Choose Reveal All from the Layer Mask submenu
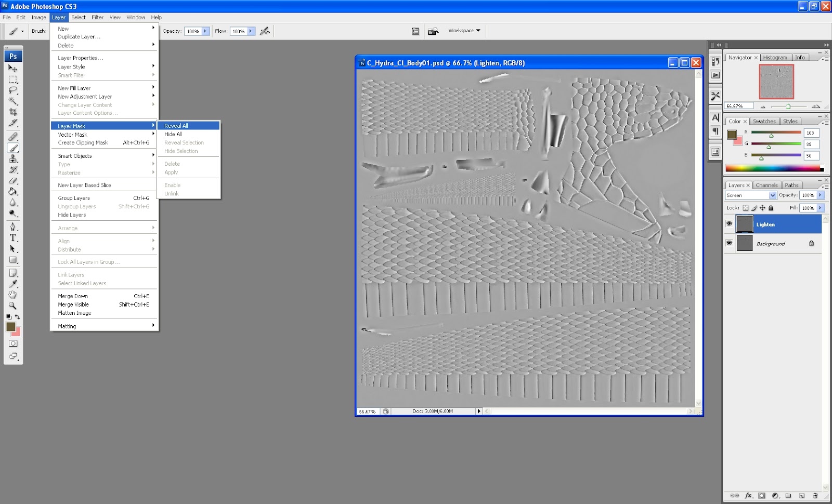The height and width of the screenshot is (504, 832). pyautogui.click(x=177, y=125)
